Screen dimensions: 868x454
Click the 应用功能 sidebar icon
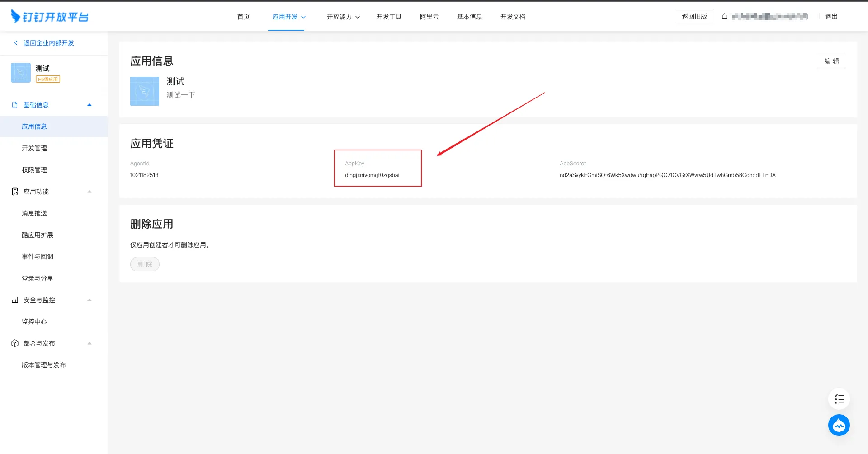point(15,192)
